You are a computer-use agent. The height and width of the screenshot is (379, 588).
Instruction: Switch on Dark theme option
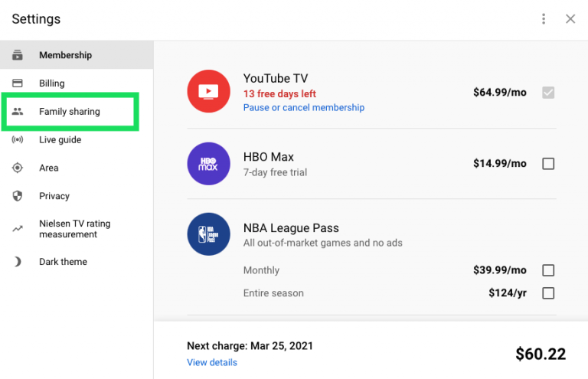(77, 261)
